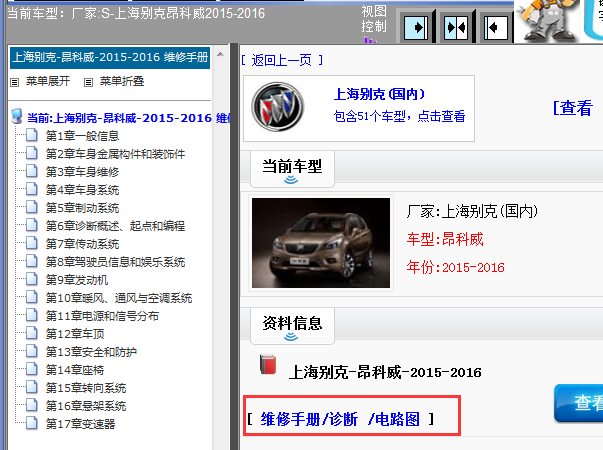
Task: Click the vertical pane splitter bar
Action: pyautogui.click(x=234, y=246)
